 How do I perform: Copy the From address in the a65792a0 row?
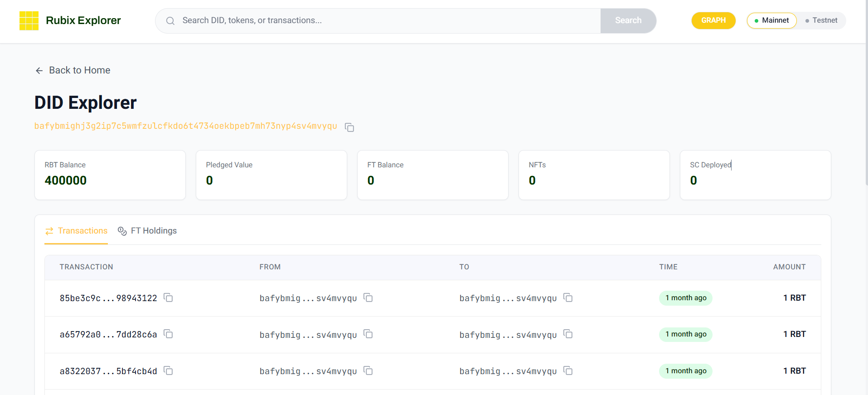368,334
